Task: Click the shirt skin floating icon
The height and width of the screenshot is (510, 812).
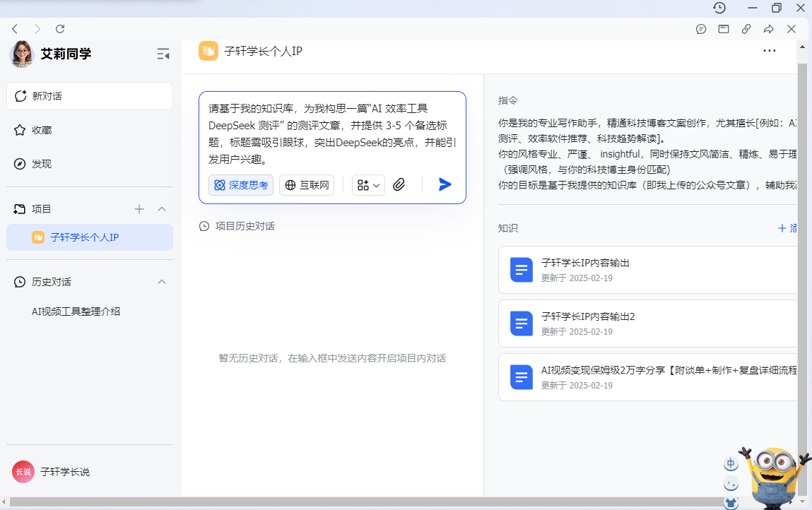Action: tap(731, 502)
